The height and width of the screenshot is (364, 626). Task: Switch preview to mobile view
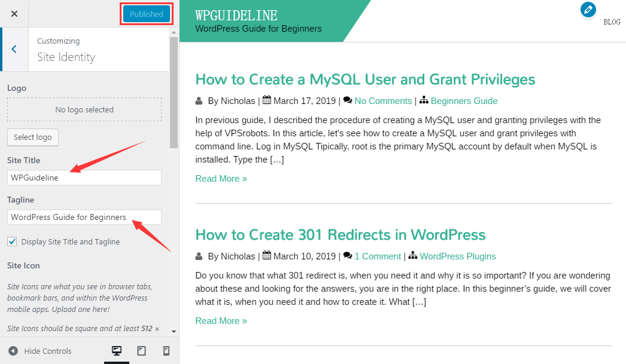166,350
